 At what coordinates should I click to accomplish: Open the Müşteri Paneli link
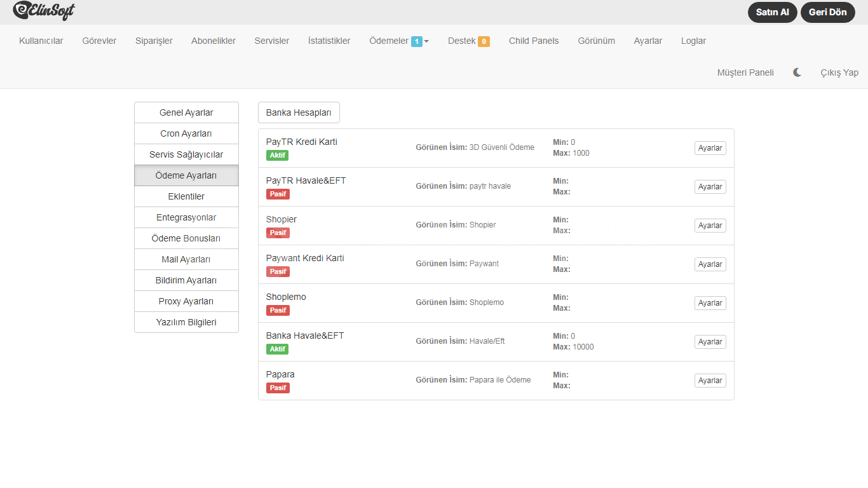click(x=745, y=72)
